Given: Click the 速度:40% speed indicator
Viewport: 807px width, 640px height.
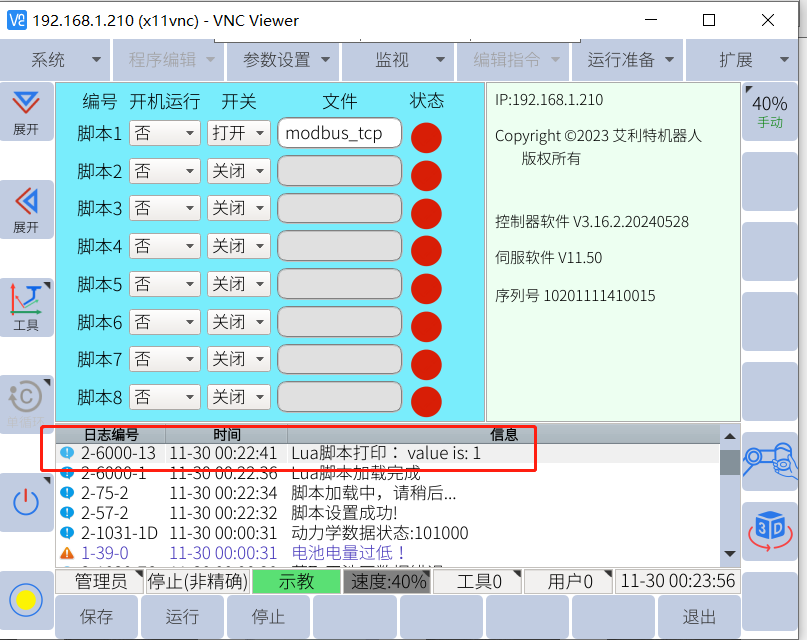Looking at the screenshot, I should 388,581.
